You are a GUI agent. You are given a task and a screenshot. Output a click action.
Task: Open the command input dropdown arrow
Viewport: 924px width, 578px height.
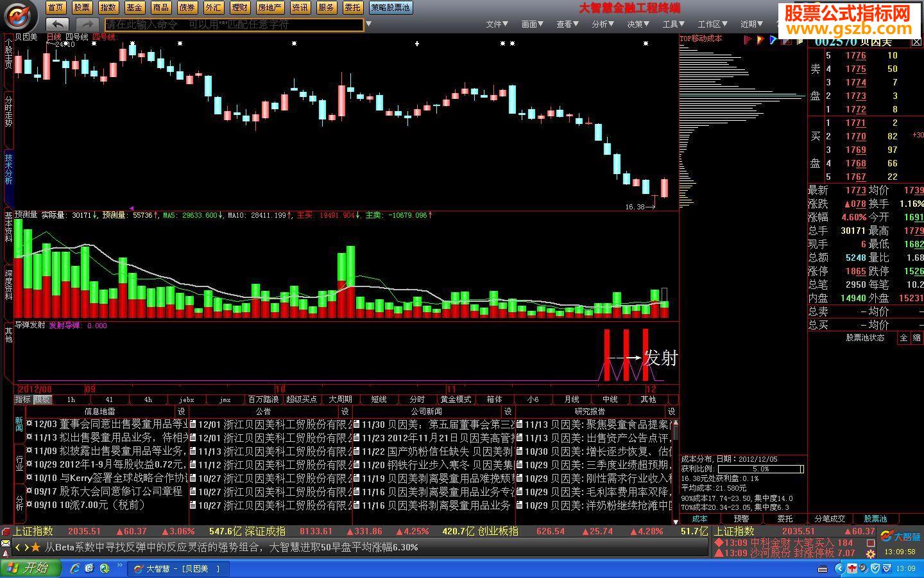click(x=368, y=24)
